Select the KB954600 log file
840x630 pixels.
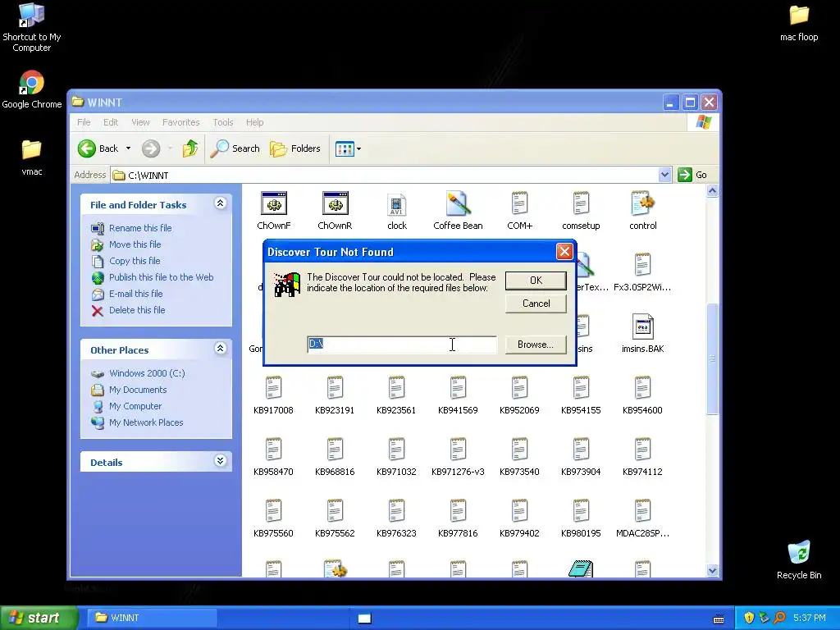coord(642,388)
